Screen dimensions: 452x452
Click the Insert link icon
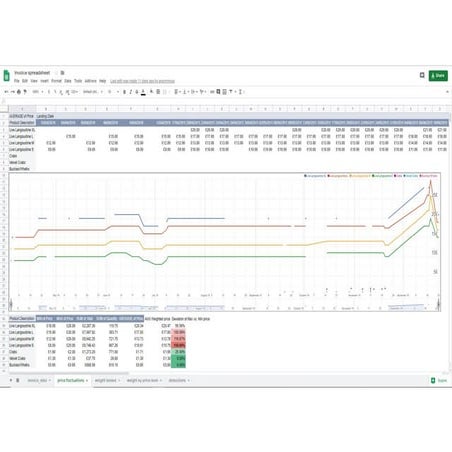212,92
